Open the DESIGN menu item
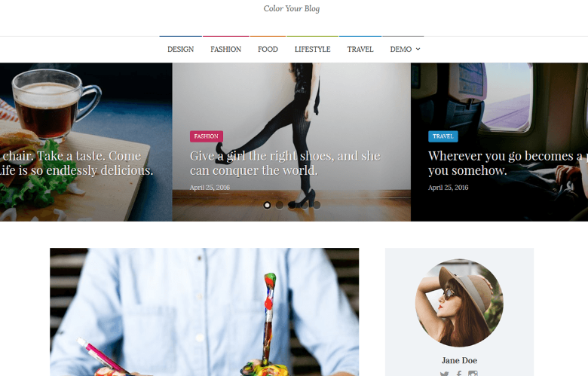The height and width of the screenshot is (376, 588). coord(181,49)
